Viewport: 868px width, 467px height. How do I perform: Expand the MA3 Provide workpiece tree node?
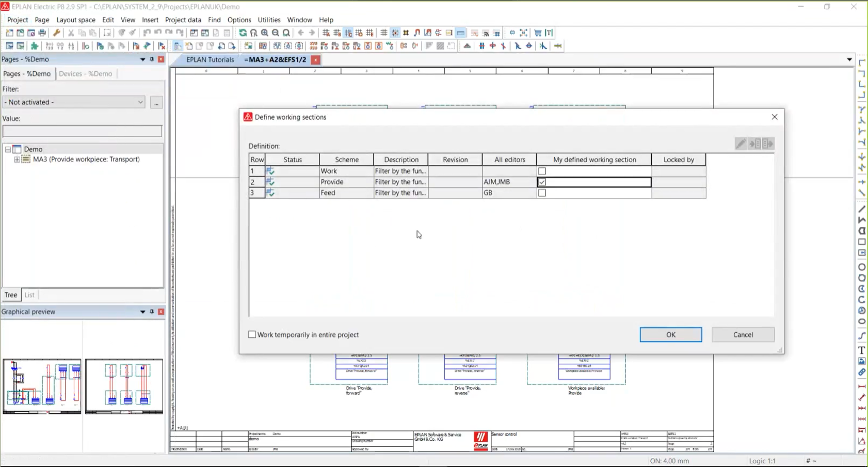pos(16,159)
